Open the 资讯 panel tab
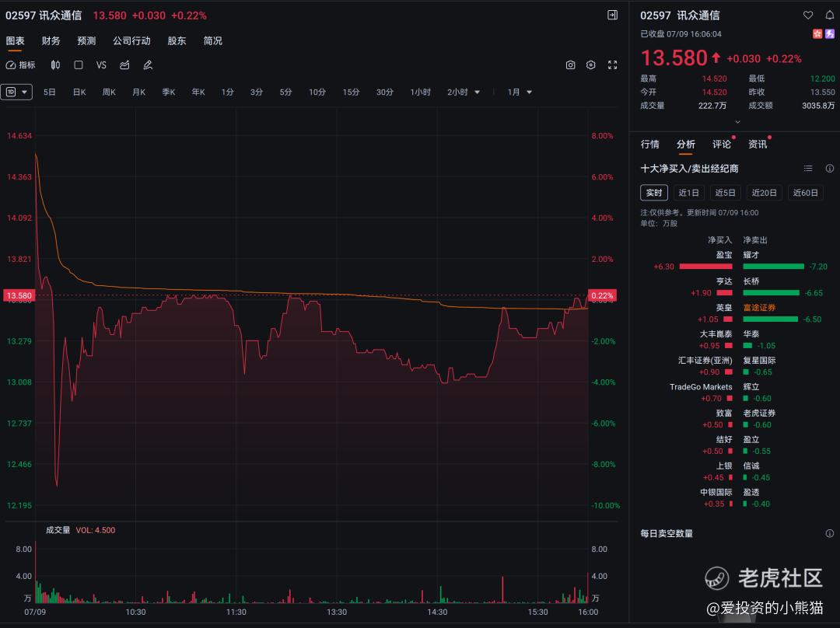Viewport: 840px width, 628px height. click(758, 144)
